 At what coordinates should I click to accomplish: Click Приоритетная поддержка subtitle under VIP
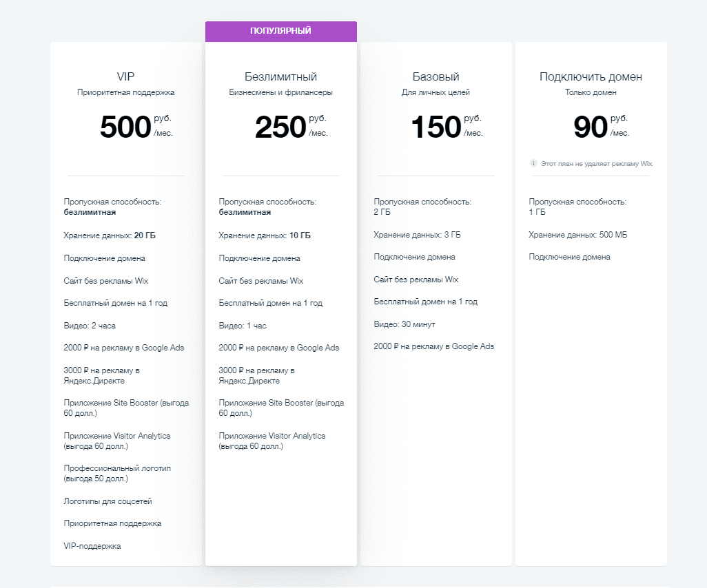126,92
